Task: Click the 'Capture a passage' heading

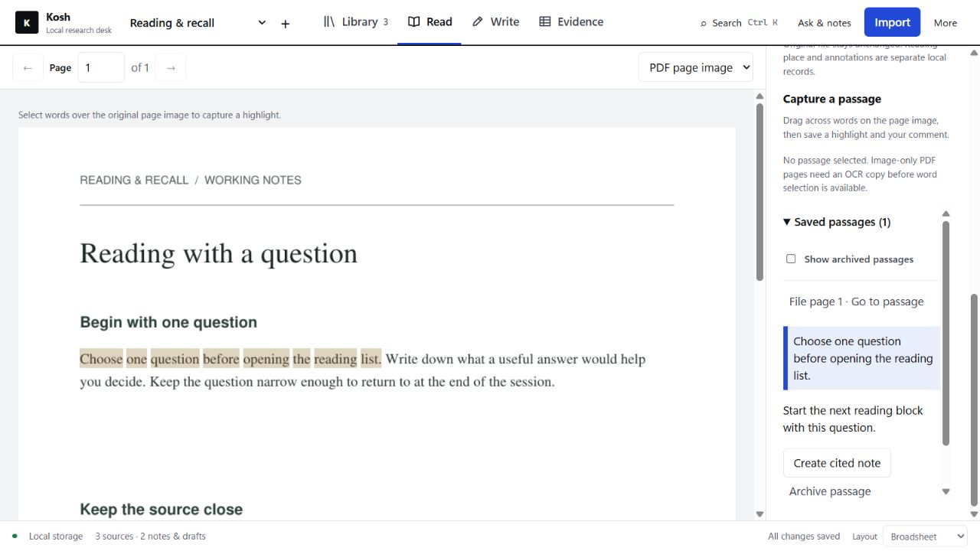Action: click(x=831, y=99)
